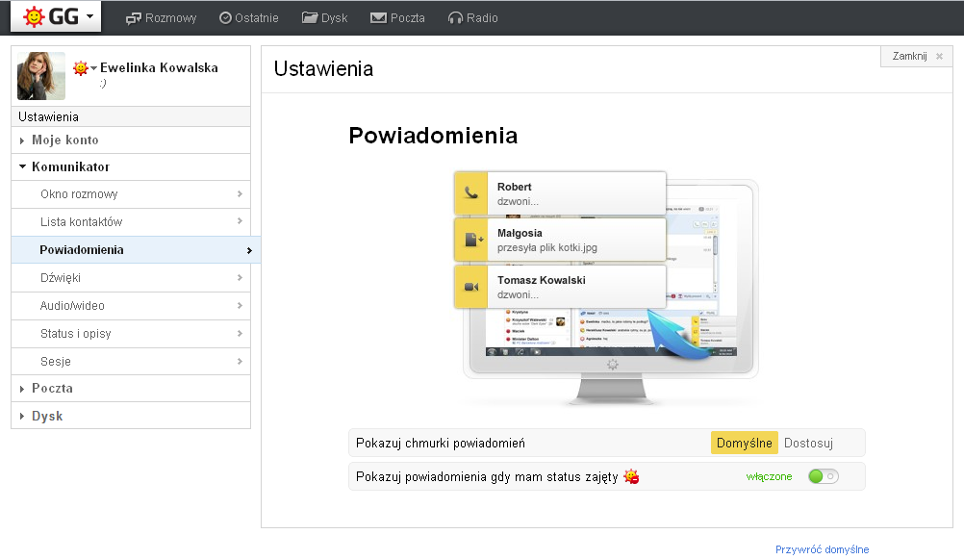
Task: Click the Tomasz Kowalski notification card
Action: 560,287
